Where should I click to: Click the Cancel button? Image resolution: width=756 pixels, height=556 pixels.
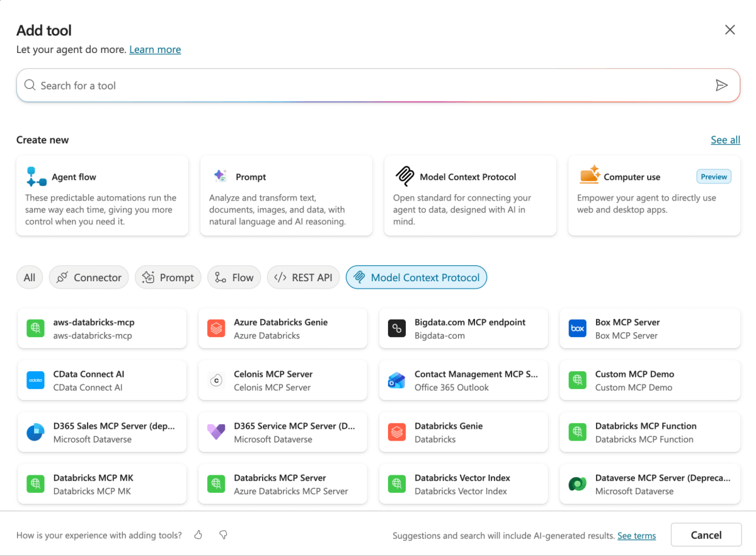(x=706, y=534)
